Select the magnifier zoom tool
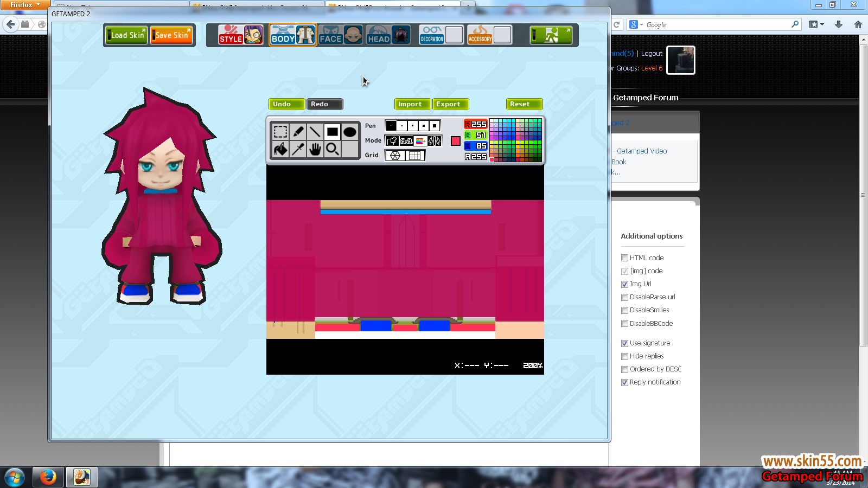 click(x=333, y=149)
